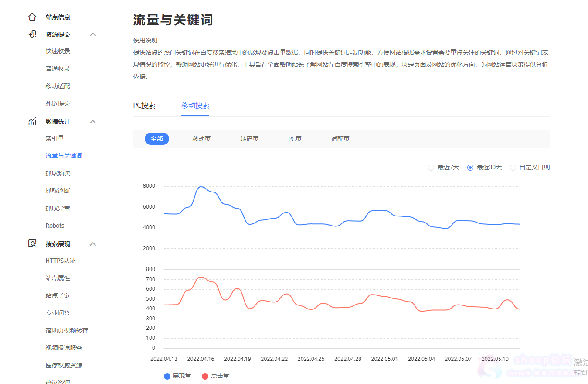Collapse the 资源提交 section chevron
The height and width of the screenshot is (384, 588).
click(x=93, y=34)
